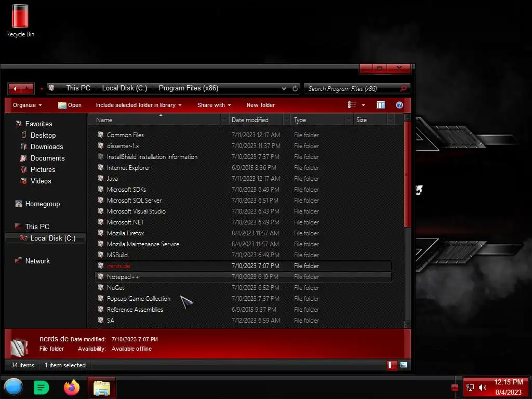Open the Recycle Bin desktop icon

tap(20, 20)
